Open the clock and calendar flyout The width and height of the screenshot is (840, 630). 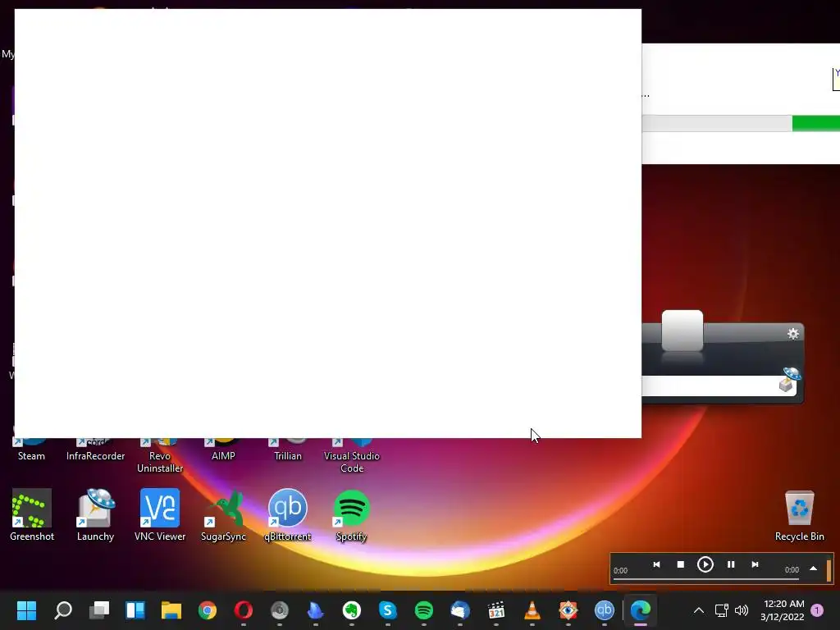(x=782, y=610)
